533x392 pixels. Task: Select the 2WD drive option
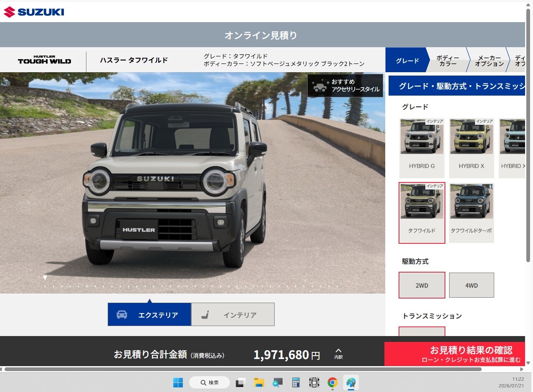(x=422, y=285)
